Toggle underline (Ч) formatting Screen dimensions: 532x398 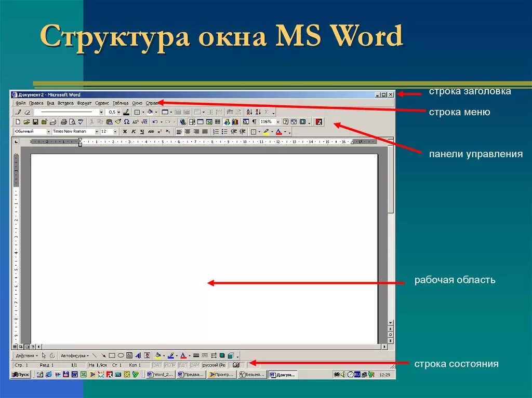point(142,131)
